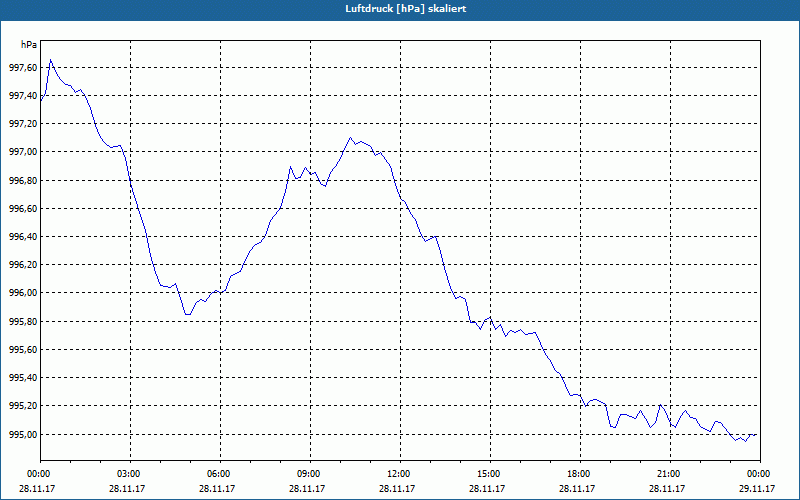This screenshot has height=500, width=800.
Task: Select the 997,20 y-axis label
Action: [x=23, y=123]
